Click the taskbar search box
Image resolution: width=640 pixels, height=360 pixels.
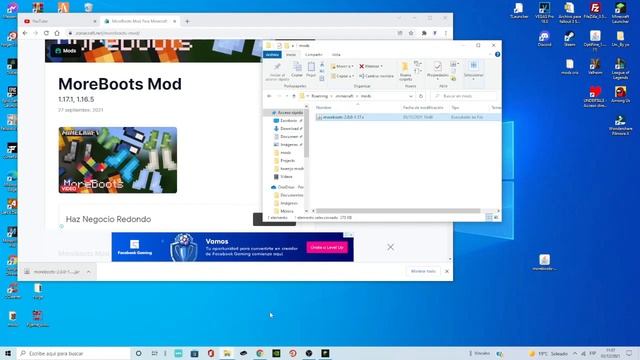point(73,353)
